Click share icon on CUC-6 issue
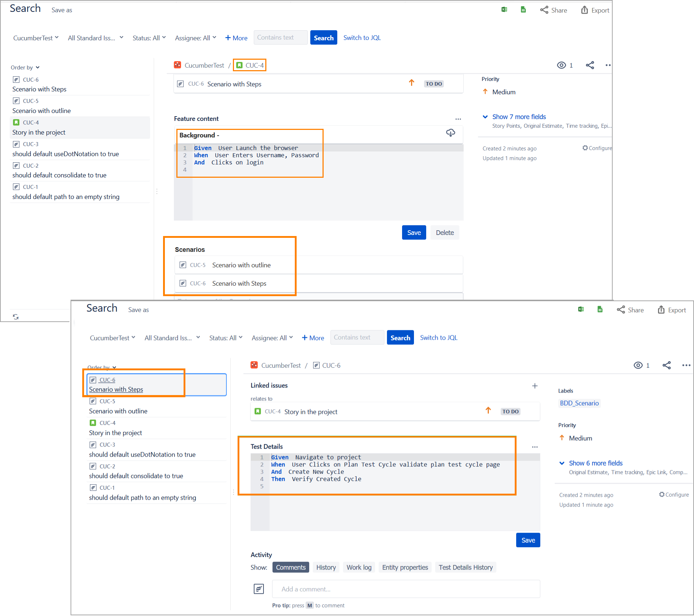 pyautogui.click(x=666, y=365)
